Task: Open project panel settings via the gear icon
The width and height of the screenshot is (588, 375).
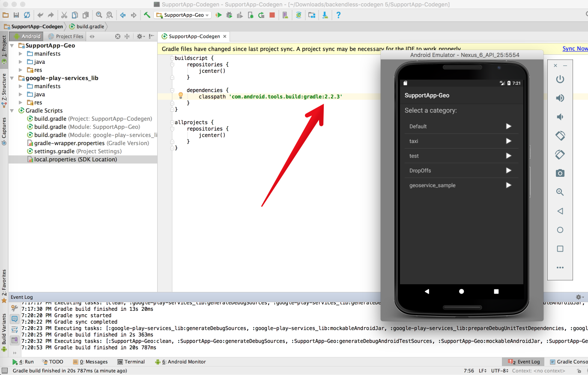Action: tap(140, 36)
